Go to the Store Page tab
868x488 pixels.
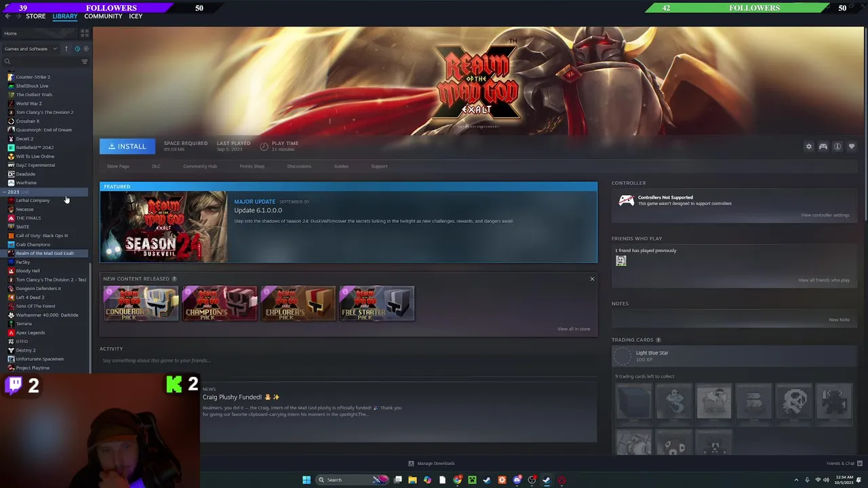click(x=118, y=166)
